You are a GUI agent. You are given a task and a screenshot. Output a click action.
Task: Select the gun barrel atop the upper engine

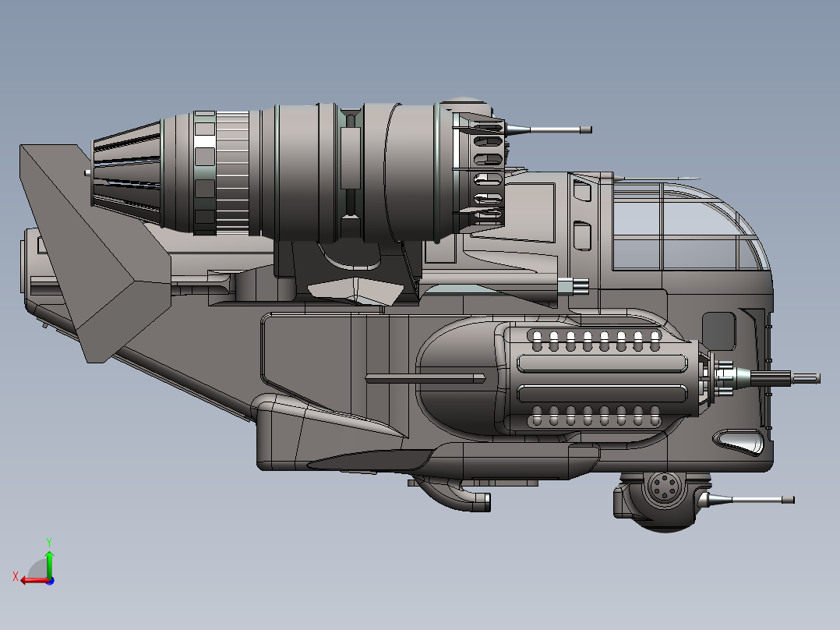coord(549,129)
